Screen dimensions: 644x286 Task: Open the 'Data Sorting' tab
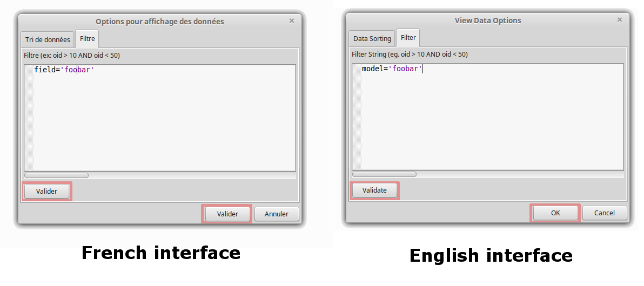point(372,38)
